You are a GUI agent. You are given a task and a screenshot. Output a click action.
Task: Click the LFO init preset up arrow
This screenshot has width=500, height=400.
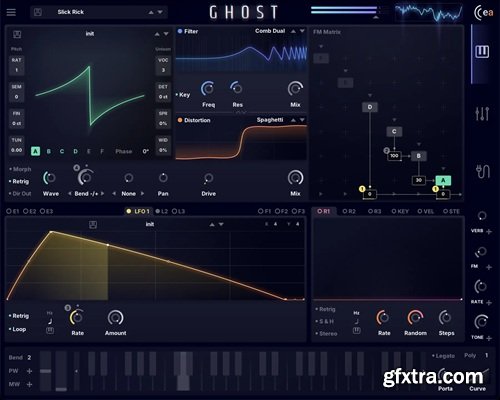pyautogui.click(x=212, y=224)
